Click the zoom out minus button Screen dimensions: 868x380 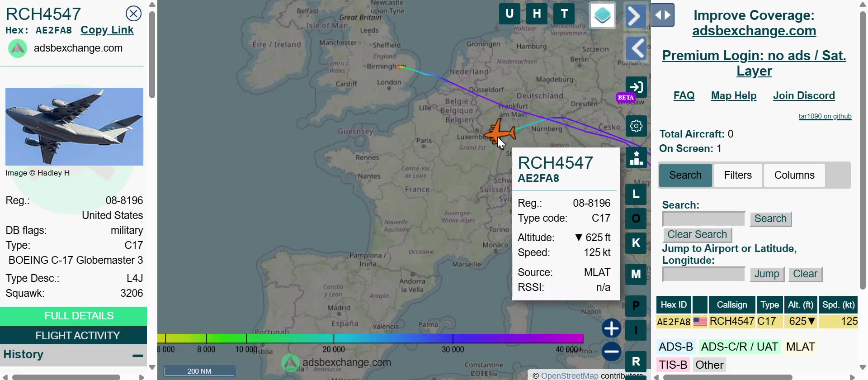(x=611, y=351)
